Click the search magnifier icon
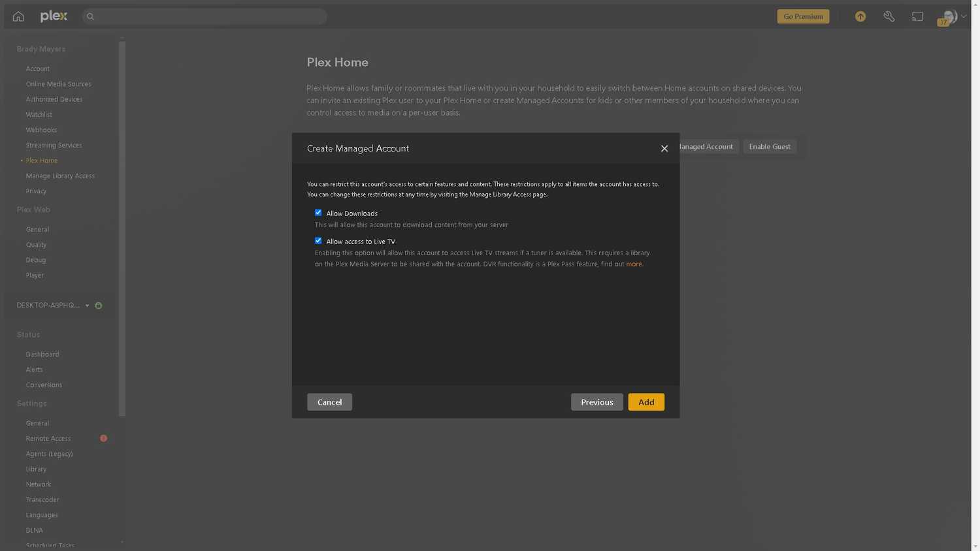The height and width of the screenshot is (551, 980). 91,17
